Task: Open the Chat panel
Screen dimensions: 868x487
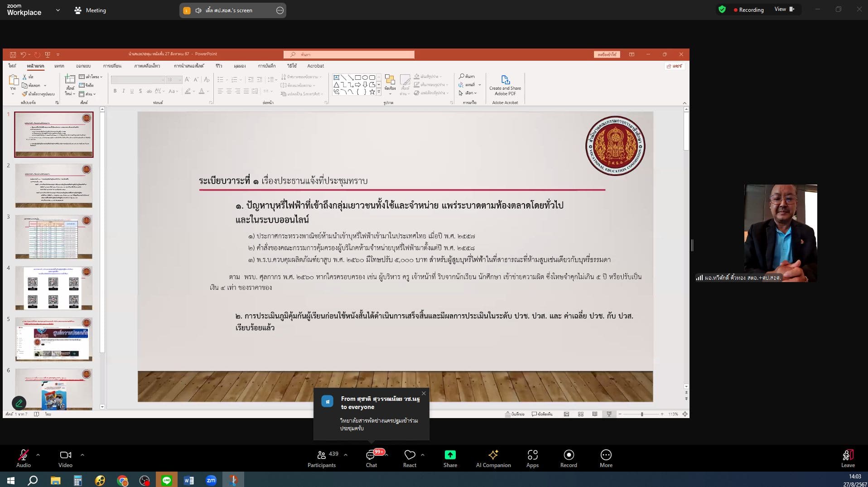Action: [x=371, y=455]
